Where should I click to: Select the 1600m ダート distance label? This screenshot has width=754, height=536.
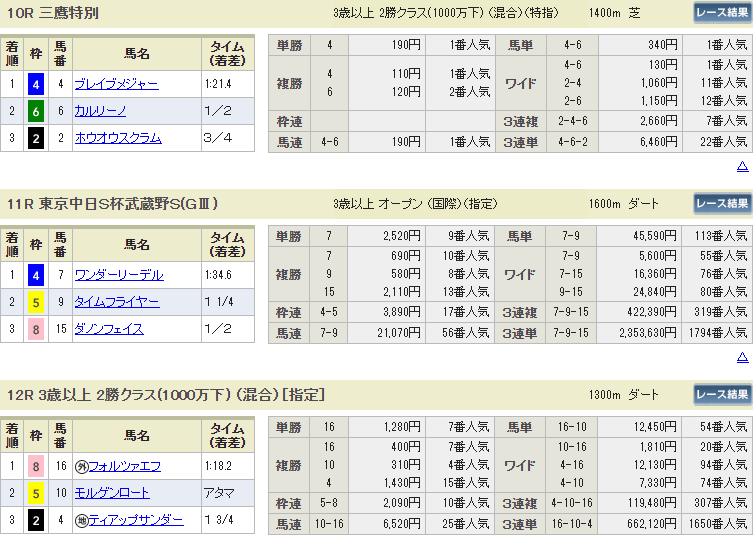[624, 204]
